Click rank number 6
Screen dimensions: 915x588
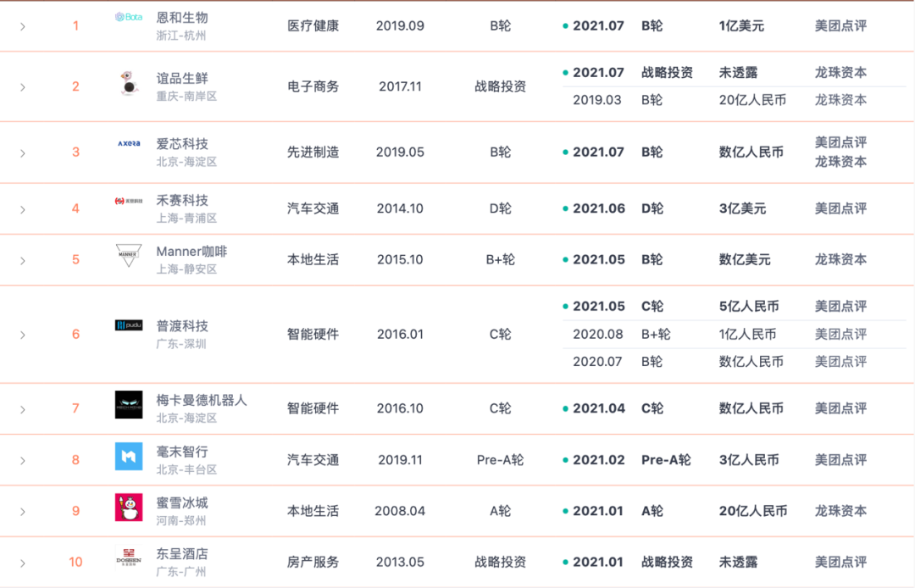tap(76, 335)
